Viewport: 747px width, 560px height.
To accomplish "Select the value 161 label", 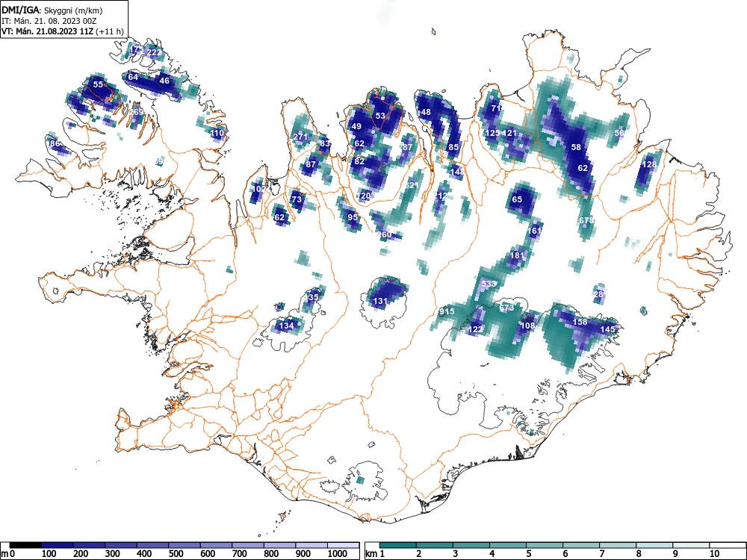I will coord(535,231).
